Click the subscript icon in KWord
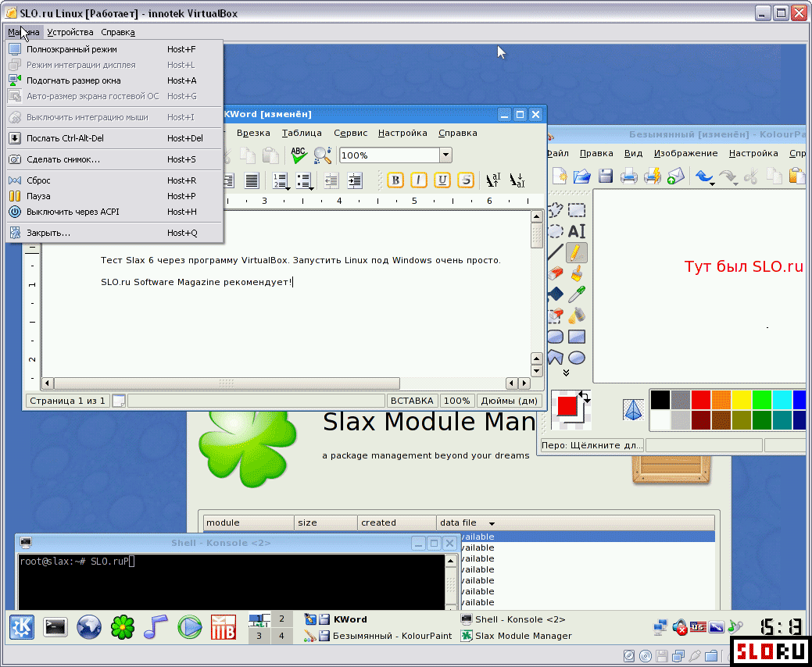The image size is (812, 667). [x=517, y=180]
